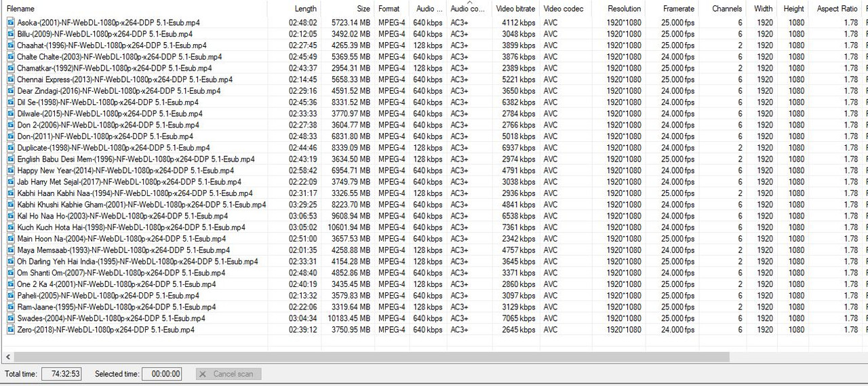Click the file icon beside Ram-Jaane-(1995)
The image size is (868, 386).
coord(11,307)
